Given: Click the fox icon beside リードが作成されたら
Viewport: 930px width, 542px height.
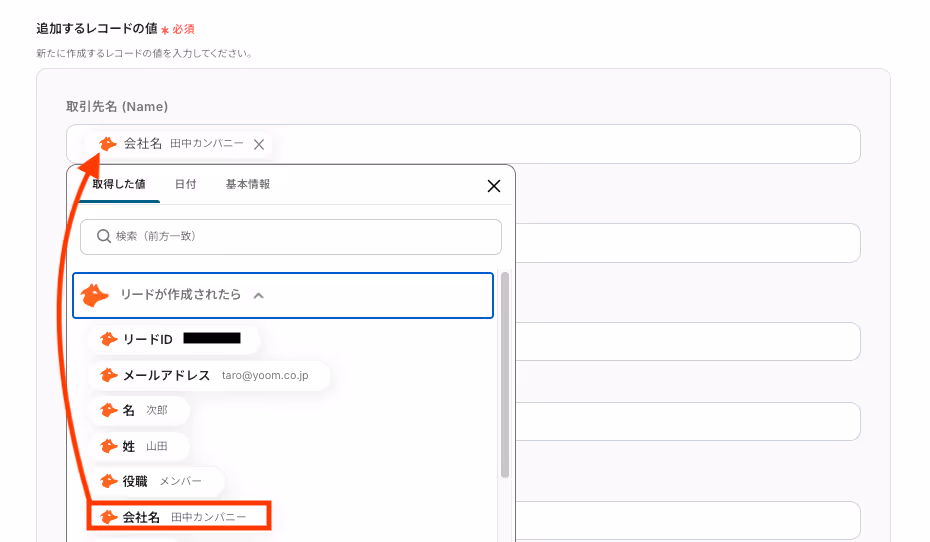Looking at the screenshot, I should (x=95, y=295).
